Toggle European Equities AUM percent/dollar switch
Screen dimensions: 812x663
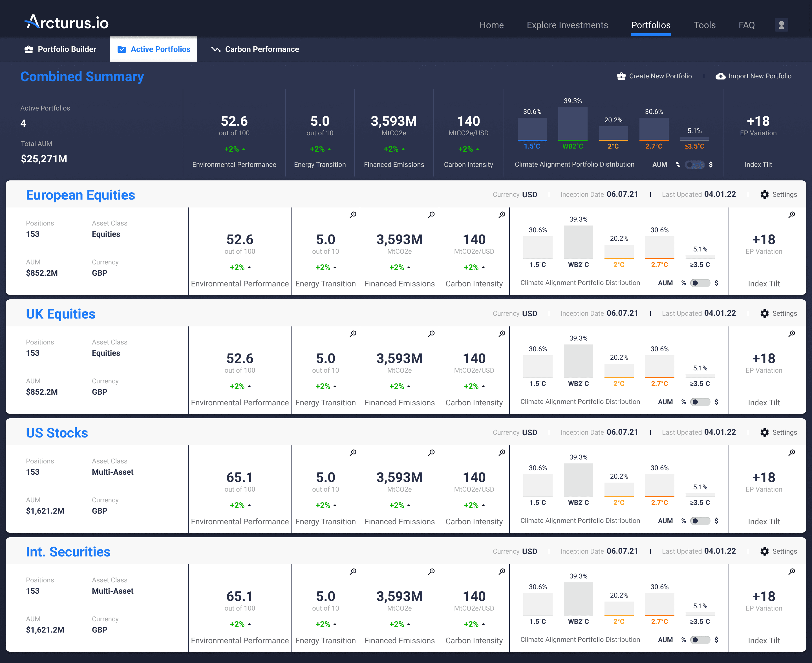tap(700, 283)
